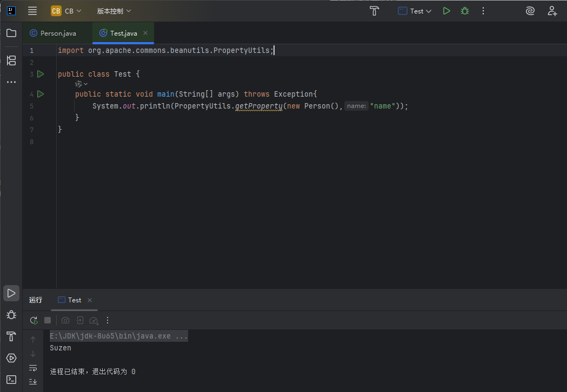
Task: Run Test with the green play button
Action: [446, 11]
